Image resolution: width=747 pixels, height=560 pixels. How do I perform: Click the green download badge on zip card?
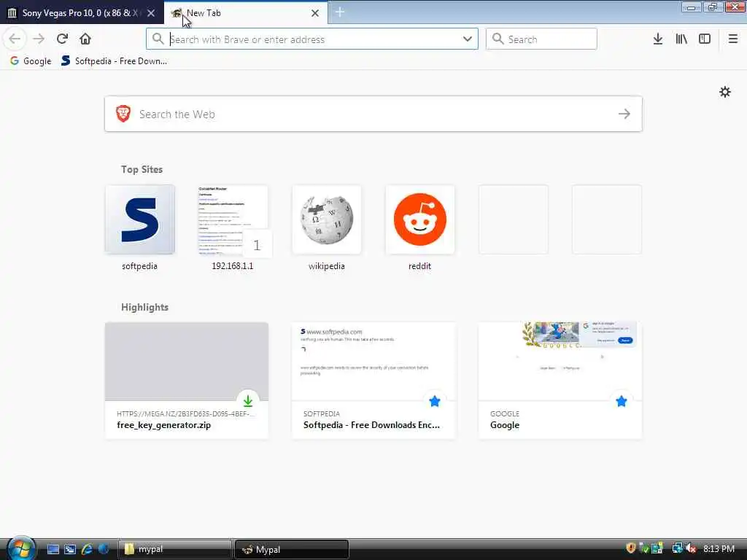coord(248,401)
